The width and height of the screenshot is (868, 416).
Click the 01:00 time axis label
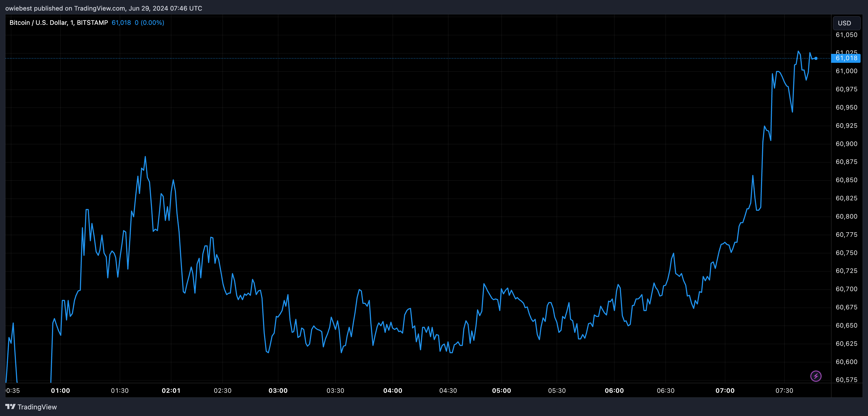pyautogui.click(x=60, y=390)
